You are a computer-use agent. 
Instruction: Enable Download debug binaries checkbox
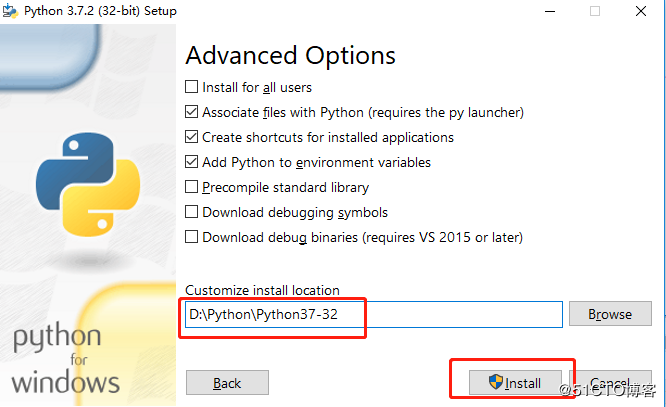(x=192, y=237)
